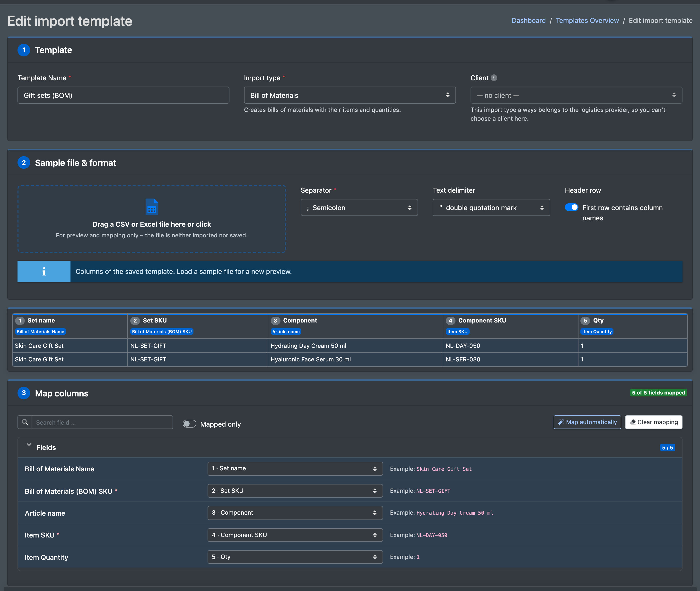
Task: Open the Article name mapping dropdown
Action: [x=295, y=513]
